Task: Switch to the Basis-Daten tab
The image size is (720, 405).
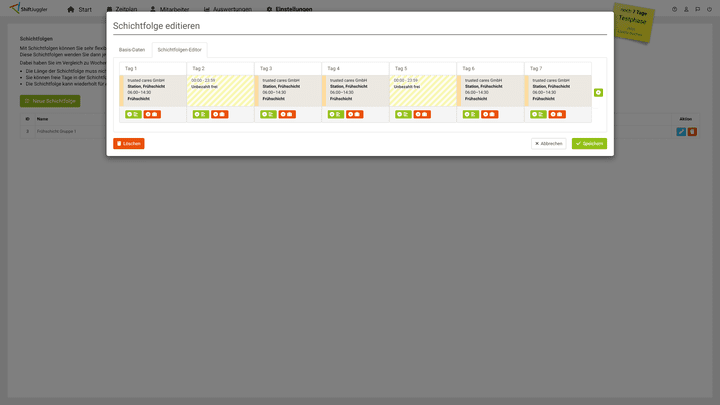Action: pos(132,49)
